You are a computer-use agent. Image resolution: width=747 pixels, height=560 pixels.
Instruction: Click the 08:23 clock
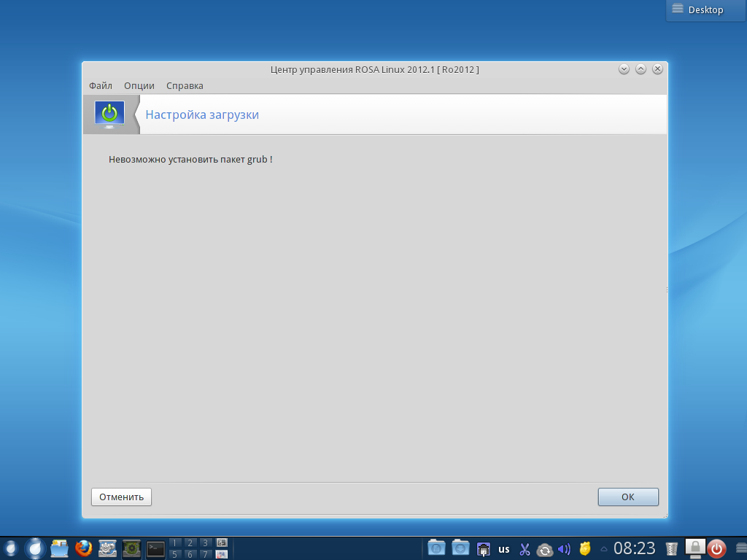pos(635,548)
